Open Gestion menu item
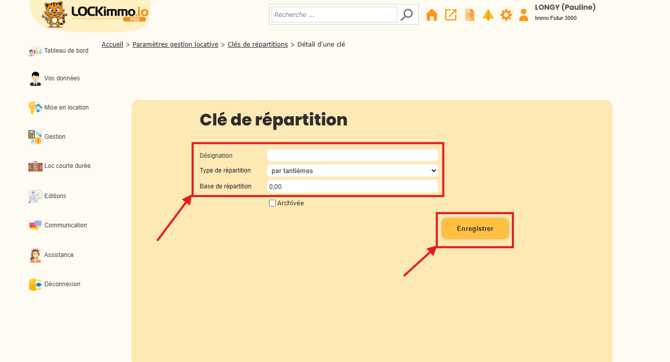Screen dimensions: 670x362 tap(55, 136)
